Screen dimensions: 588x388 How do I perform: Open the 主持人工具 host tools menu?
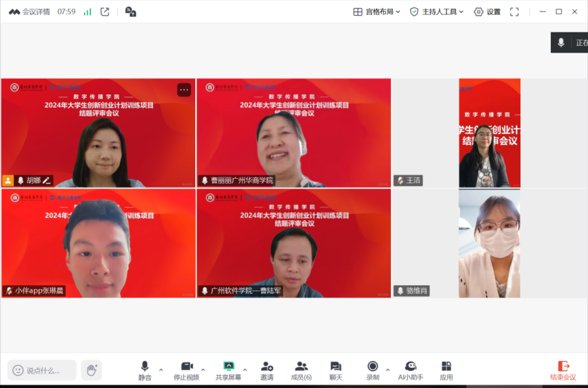click(436, 12)
